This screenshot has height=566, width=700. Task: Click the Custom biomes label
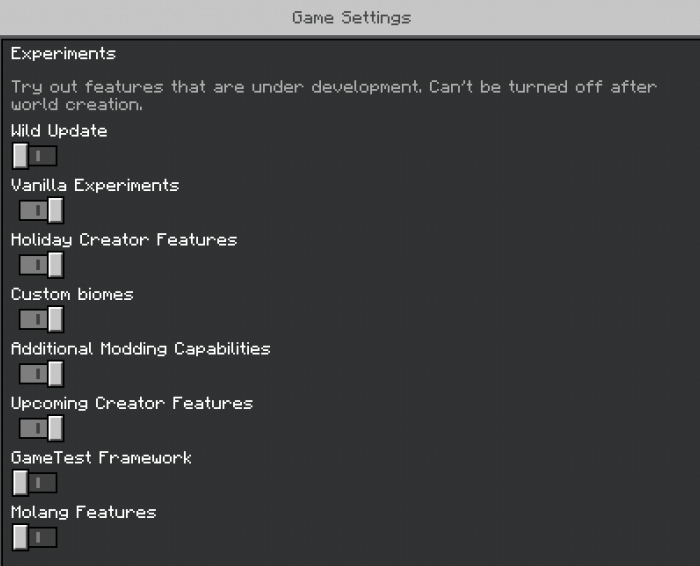coord(72,294)
